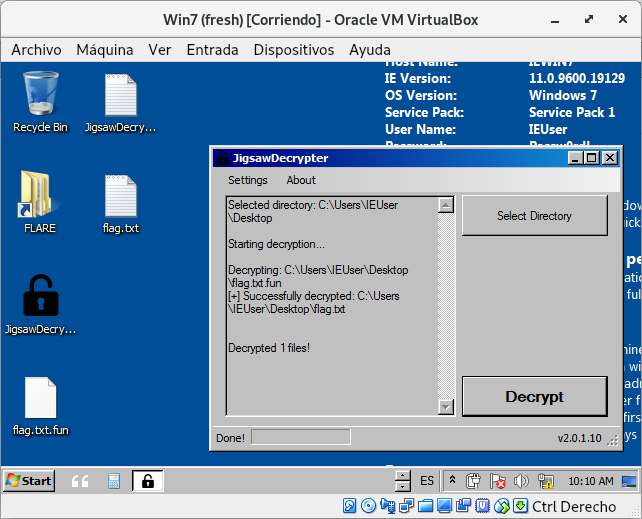Open the Archivo menu
Image resolution: width=642 pixels, height=519 pixels.
[x=36, y=50]
